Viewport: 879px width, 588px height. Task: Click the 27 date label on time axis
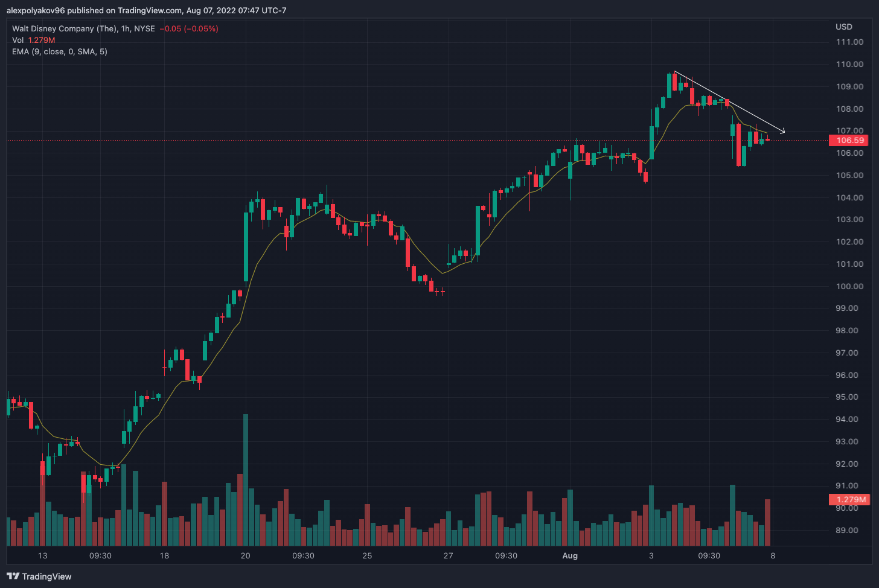pos(448,555)
